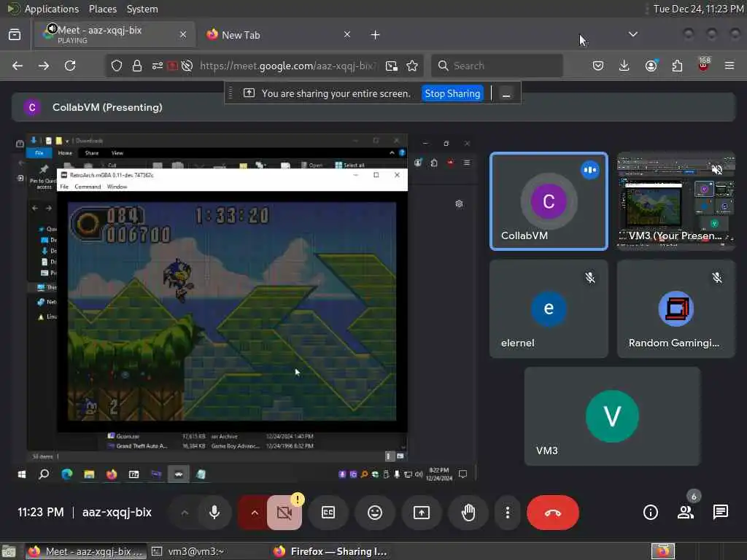Image resolution: width=747 pixels, height=560 pixels.
Task: Raise hand in the meeting
Action: pyautogui.click(x=468, y=513)
